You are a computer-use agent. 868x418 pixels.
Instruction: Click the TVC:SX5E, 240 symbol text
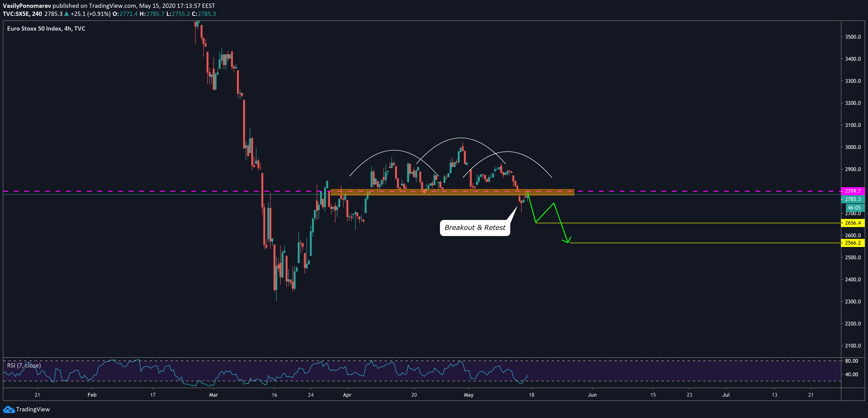[x=22, y=14]
